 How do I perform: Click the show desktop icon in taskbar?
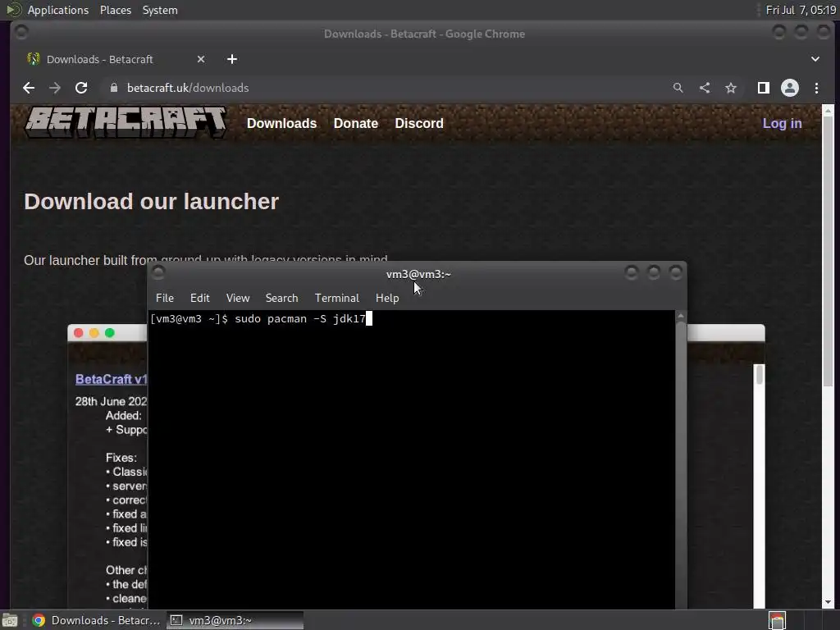click(x=10, y=620)
